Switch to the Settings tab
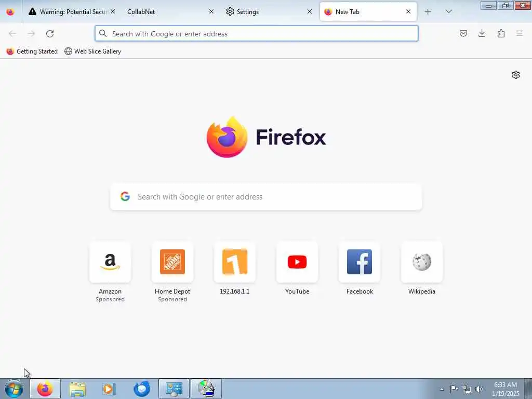The image size is (532, 399). coord(269,12)
